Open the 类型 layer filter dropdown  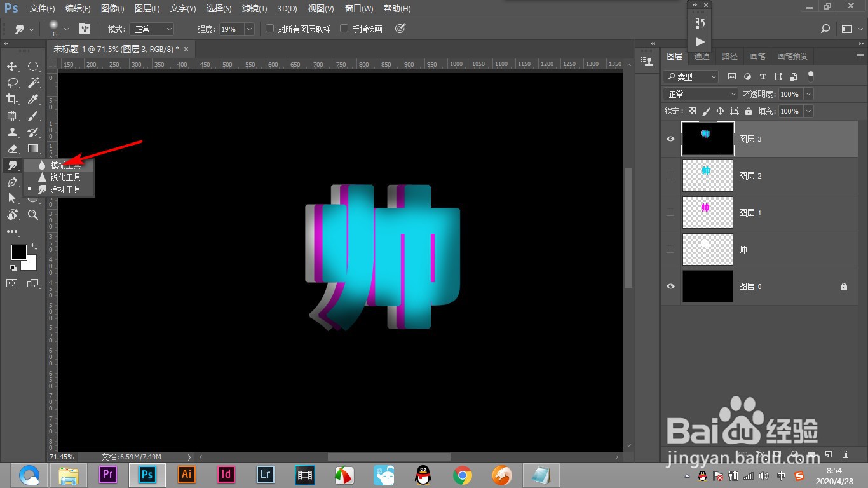pyautogui.click(x=691, y=76)
